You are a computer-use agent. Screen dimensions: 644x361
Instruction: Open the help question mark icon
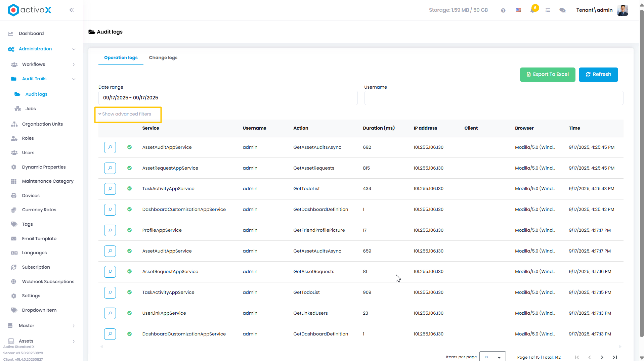(x=503, y=10)
